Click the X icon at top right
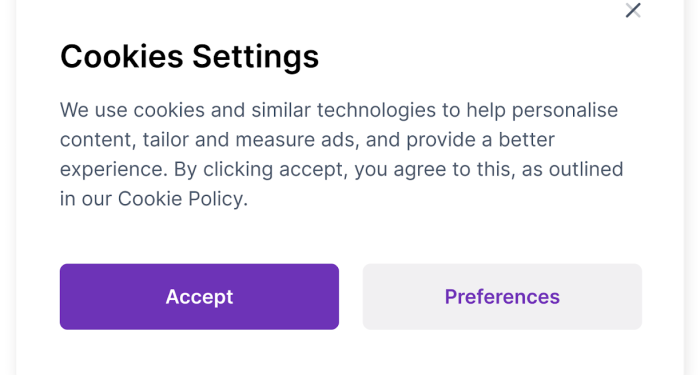The image size is (700, 375). (x=633, y=10)
